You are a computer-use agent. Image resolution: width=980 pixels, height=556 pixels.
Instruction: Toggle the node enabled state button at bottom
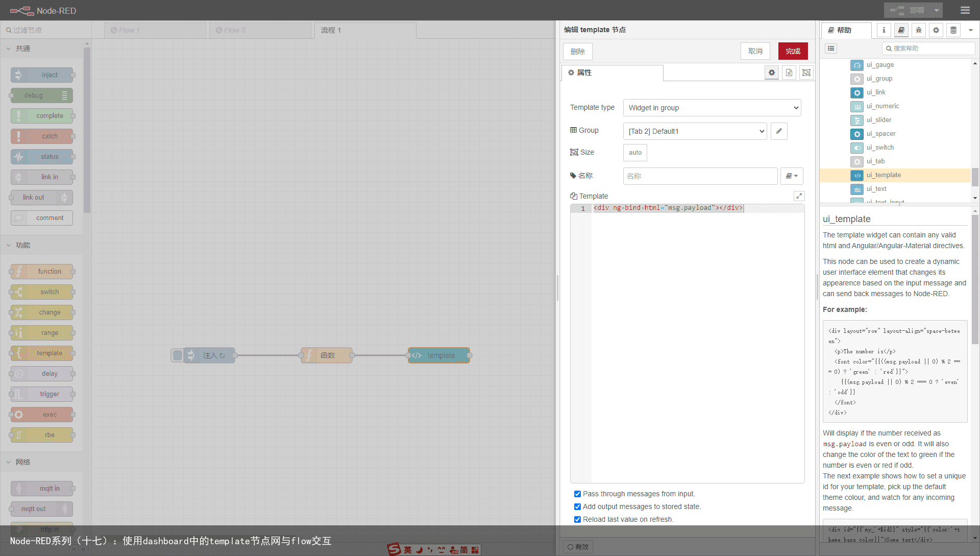pos(578,547)
